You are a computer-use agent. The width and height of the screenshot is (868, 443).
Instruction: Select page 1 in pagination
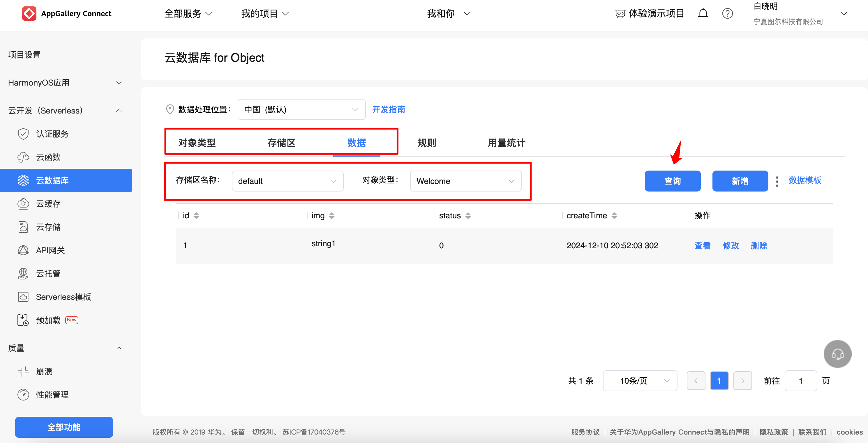pos(719,381)
